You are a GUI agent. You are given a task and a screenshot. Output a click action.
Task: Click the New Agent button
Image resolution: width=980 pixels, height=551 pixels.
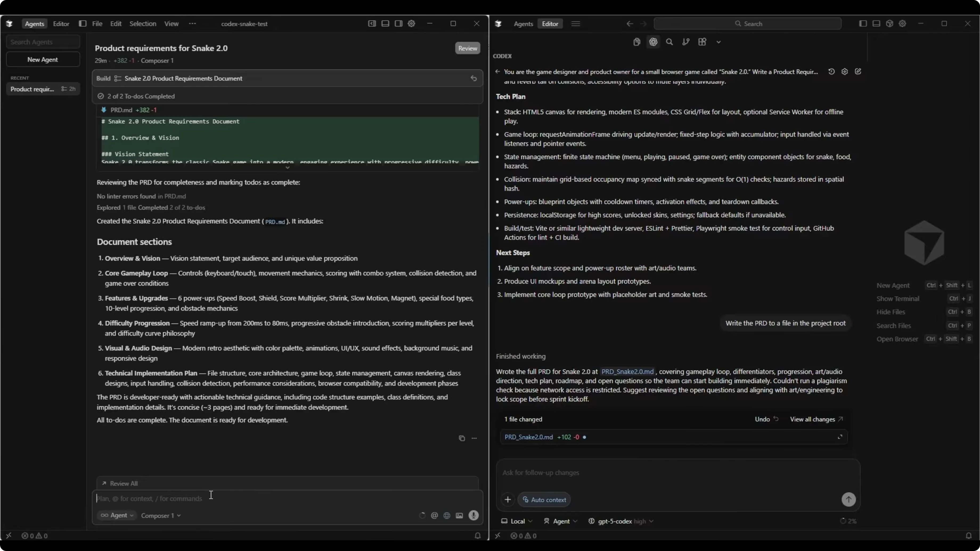(x=43, y=59)
